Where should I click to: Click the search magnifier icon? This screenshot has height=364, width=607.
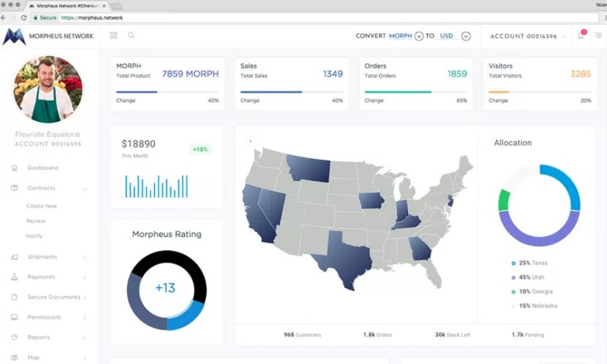click(x=131, y=35)
